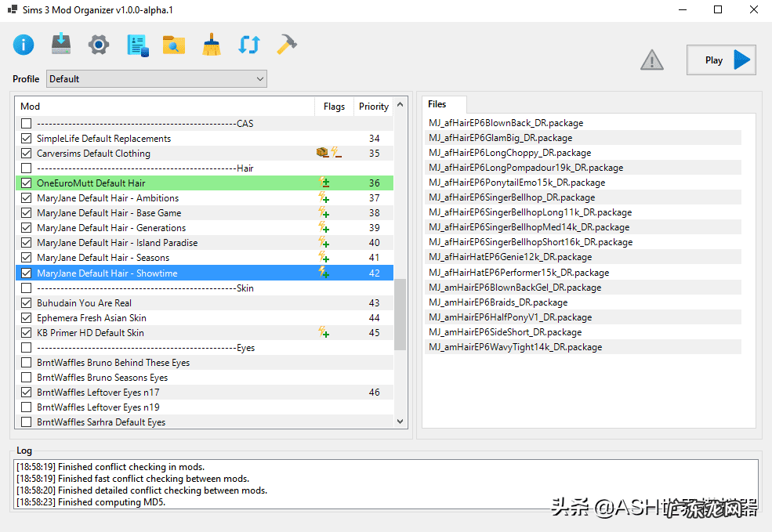Viewport: 772px width, 532px height.
Task: Open settings via the gear icon
Action: tap(99, 45)
